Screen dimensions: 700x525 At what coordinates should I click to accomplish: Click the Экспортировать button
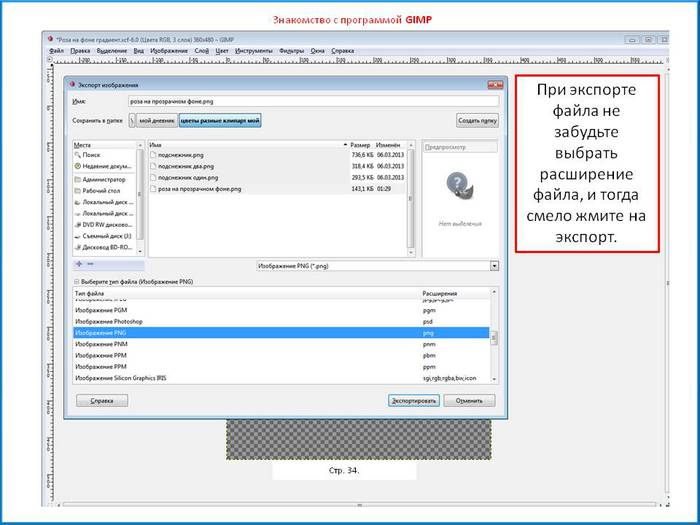coord(414,400)
